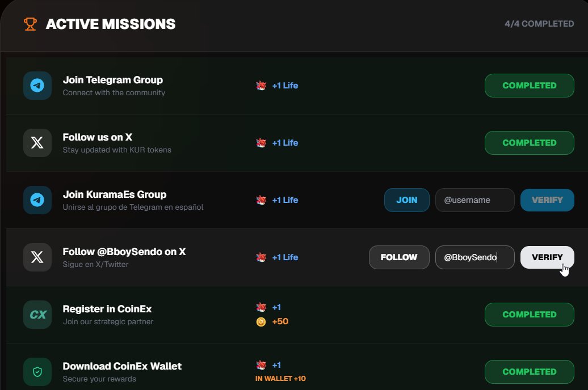Viewport: 588px width, 390px height.
Task: Click the fox life icon in KuramaEs Group row
Action: [261, 200]
